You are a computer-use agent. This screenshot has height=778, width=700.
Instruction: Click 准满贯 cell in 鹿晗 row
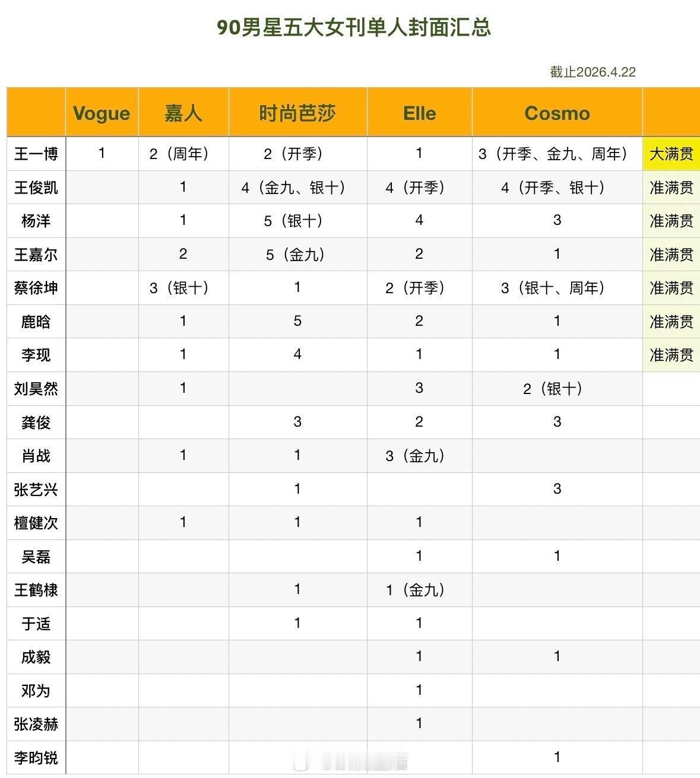[x=672, y=322]
